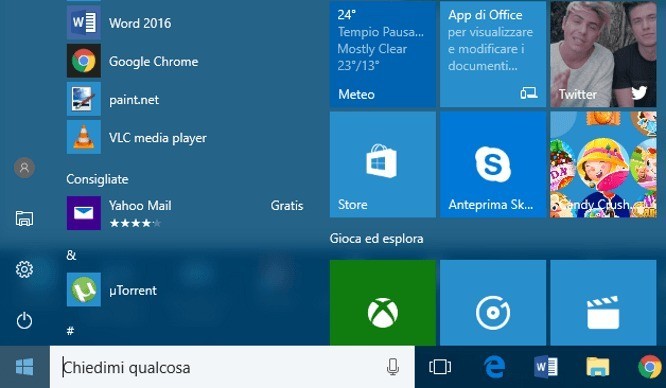
Task: Open the Groove Music tile
Action: click(x=493, y=303)
